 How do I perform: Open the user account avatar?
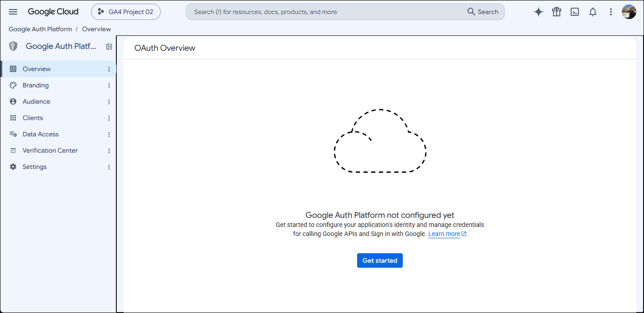point(629,12)
